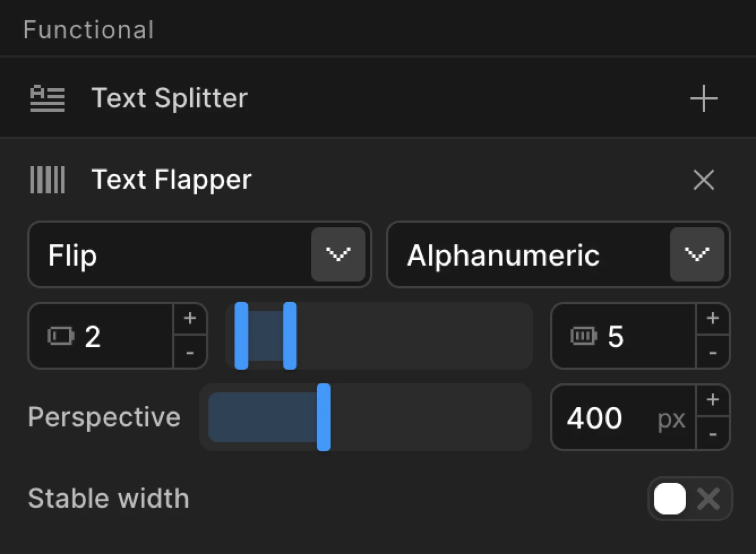The image size is (756, 554).
Task: Click the Text Splitter effect icon
Action: coord(47,99)
